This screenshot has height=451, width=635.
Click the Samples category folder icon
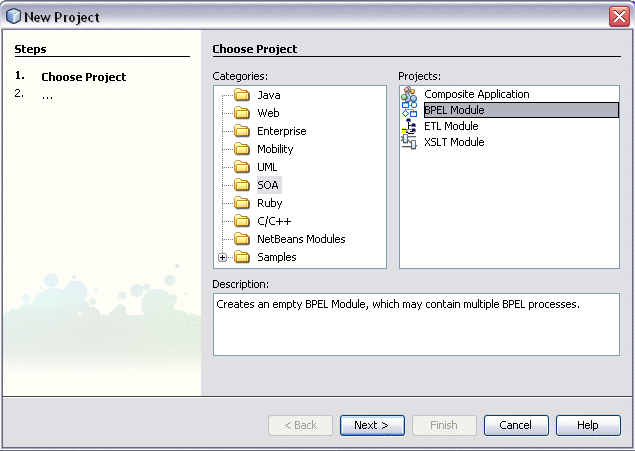click(242, 257)
